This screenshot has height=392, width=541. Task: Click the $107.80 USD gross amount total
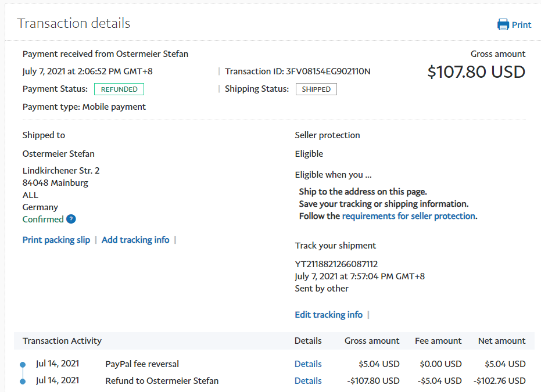476,72
